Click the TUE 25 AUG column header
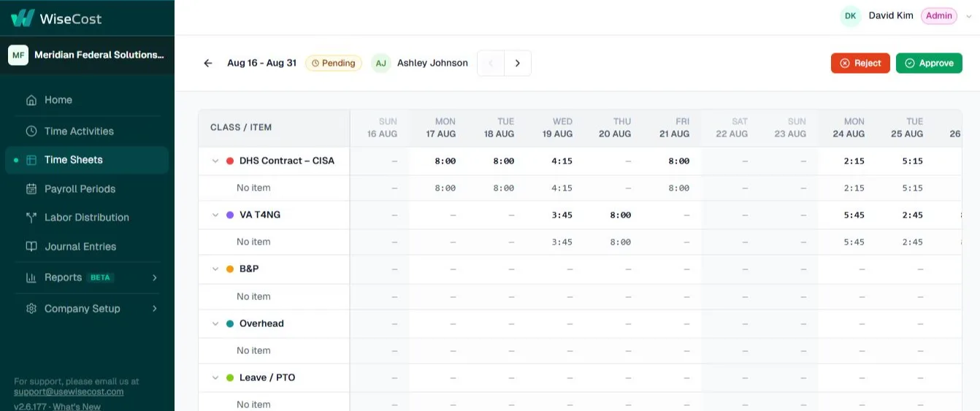The image size is (980, 411). point(907,128)
